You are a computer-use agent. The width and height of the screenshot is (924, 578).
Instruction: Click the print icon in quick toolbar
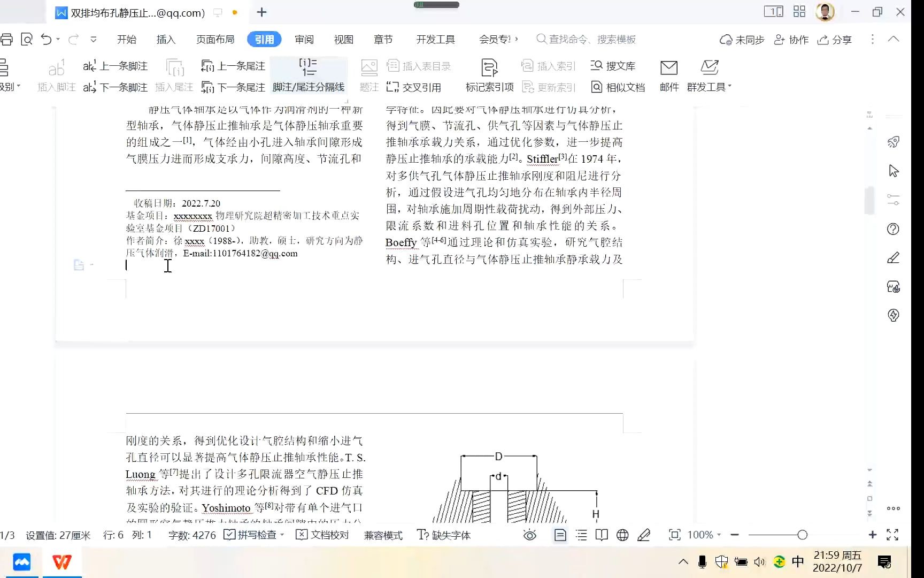pos(6,39)
